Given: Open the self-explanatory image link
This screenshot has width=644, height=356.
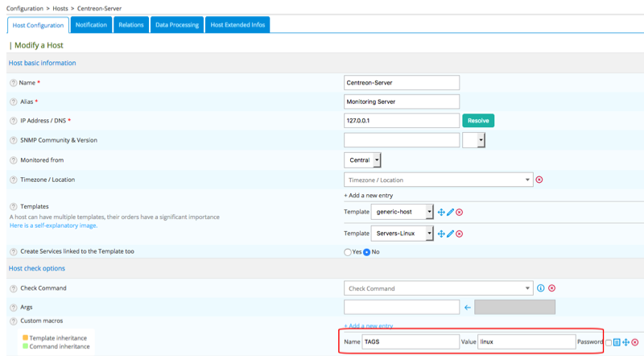Looking at the screenshot, I should pyautogui.click(x=53, y=226).
